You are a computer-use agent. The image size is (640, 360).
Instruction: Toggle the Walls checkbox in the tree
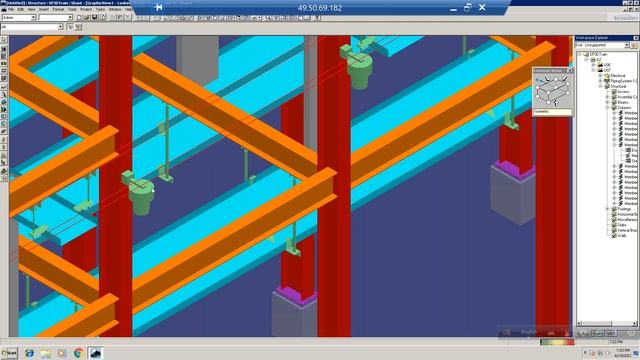tap(614, 236)
